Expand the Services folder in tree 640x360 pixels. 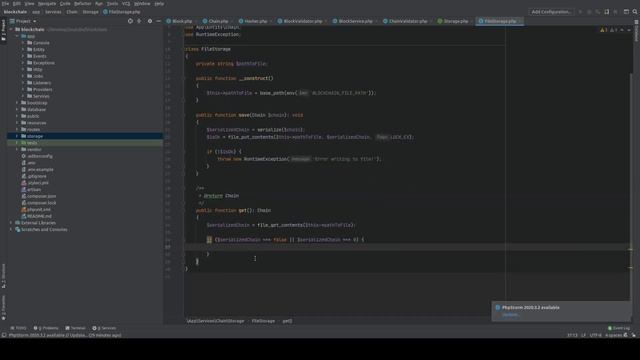coord(23,96)
